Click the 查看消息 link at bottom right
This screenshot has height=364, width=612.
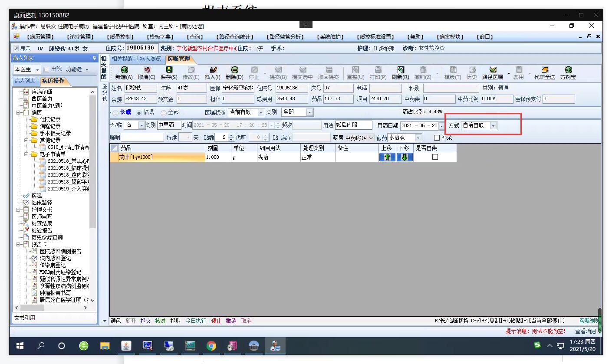tap(586, 331)
